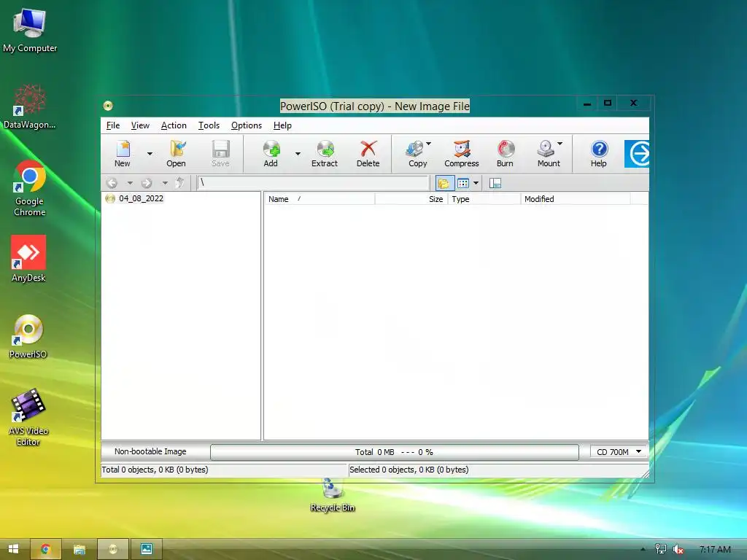Click the File Explorer taskbar icon
This screenshot has width=747, height=560.
(79, 549)
